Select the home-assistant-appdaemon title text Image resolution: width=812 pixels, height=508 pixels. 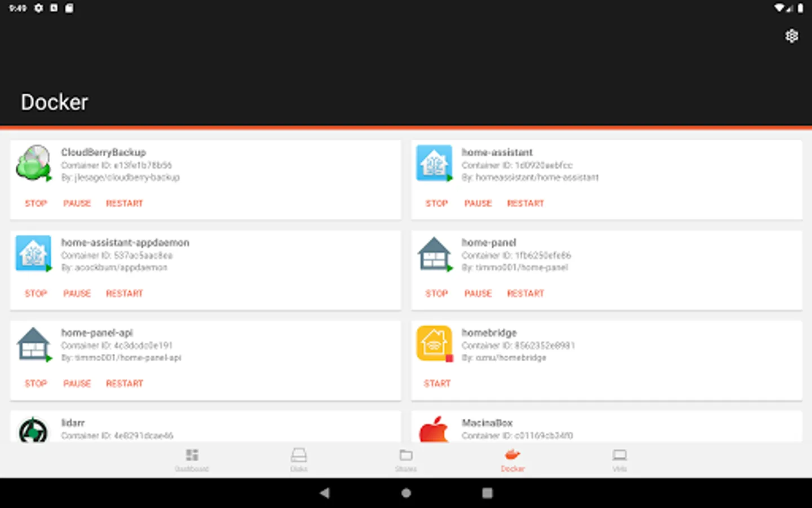pyautogui.click(x=125, y=243)
